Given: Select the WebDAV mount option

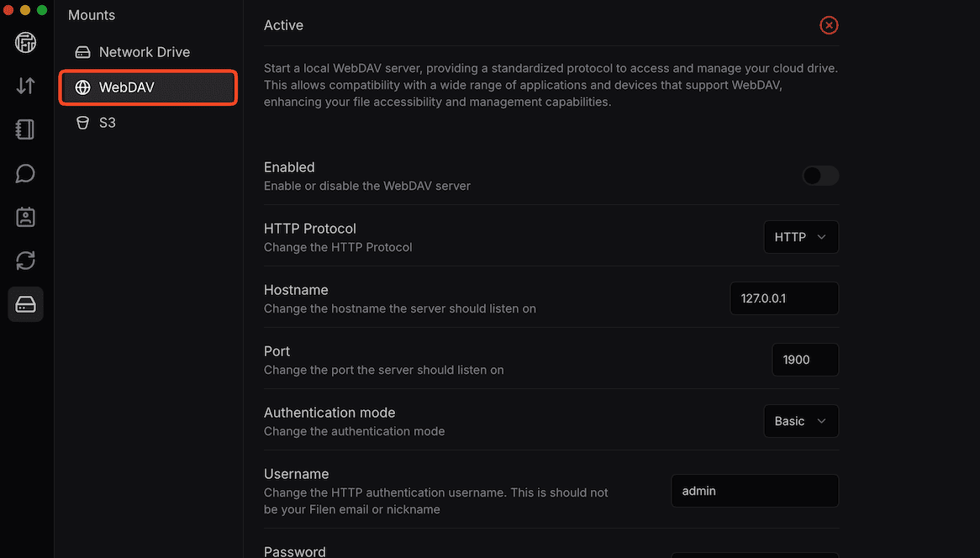Looking at the screenshot, I should coord(148,87).
